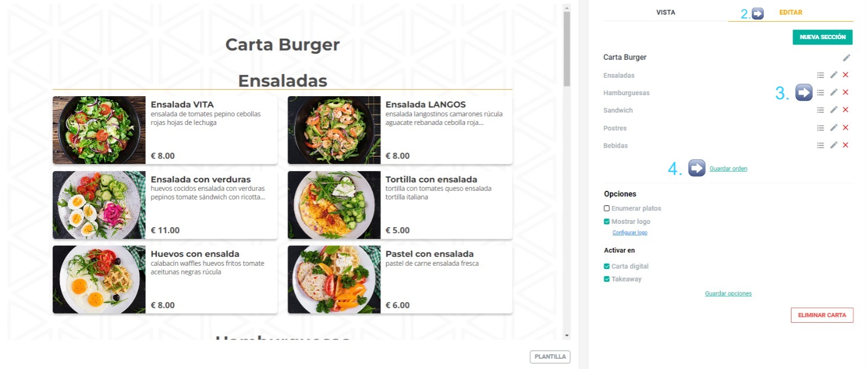Toggle the Takeaway checkbox
Screen dimensions: 868x369
click(x=607, y=279)
